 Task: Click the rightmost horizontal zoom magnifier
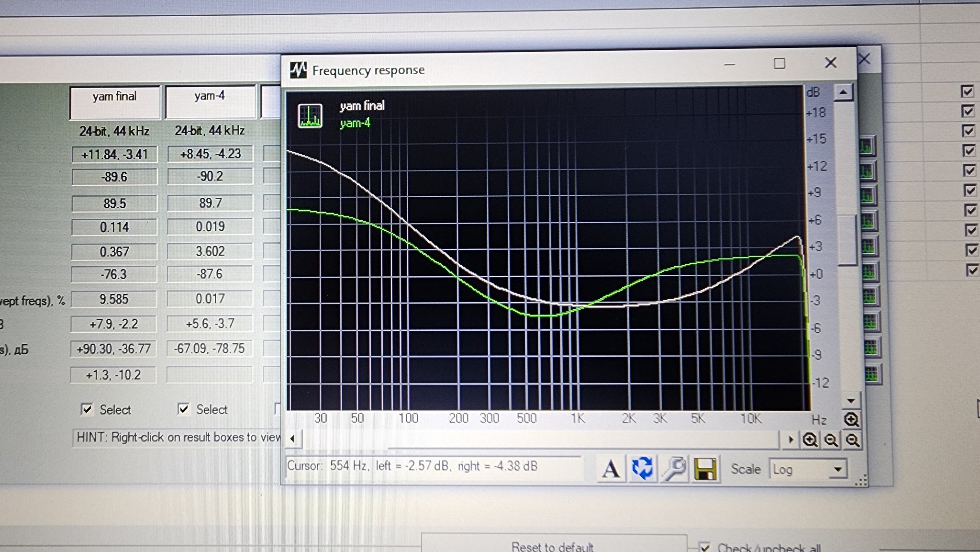click(x=852, y=440)
